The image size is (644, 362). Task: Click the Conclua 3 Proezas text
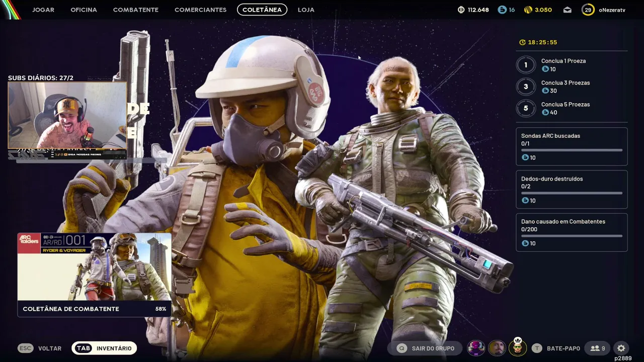[x=566, y=82]
